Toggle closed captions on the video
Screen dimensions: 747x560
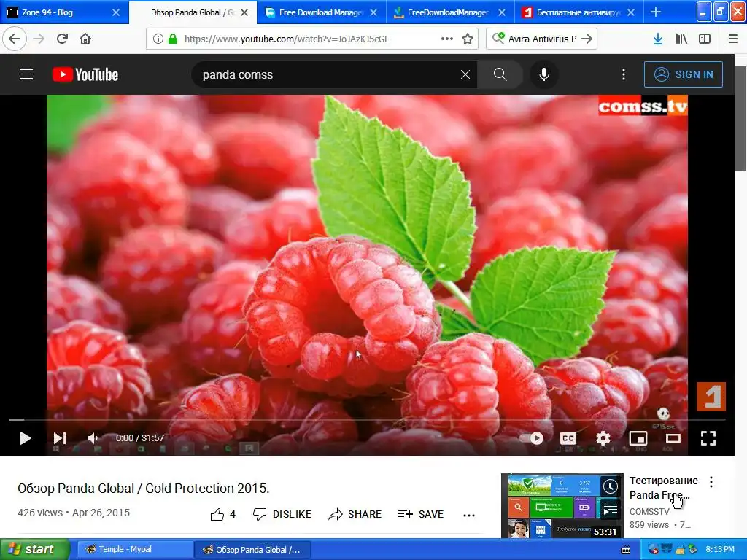pyautogui.click(x=568, y=438)
